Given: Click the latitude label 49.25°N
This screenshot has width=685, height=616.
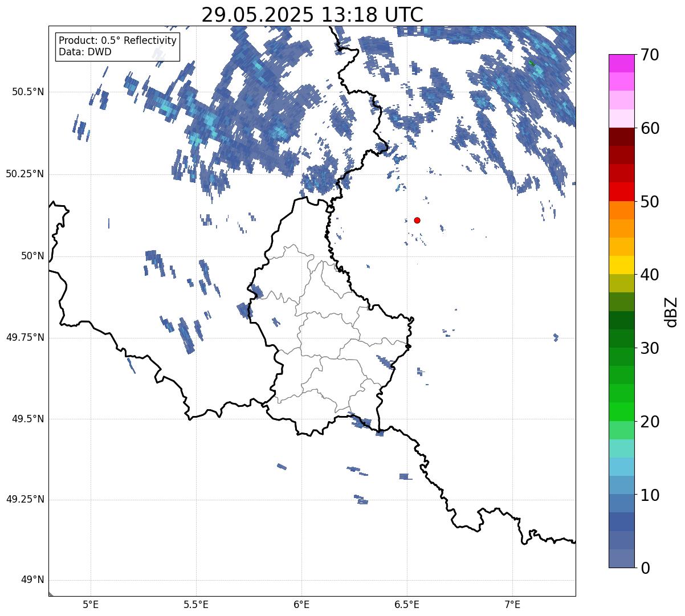Looking at the screenshot, I should click(x=25, y=500).
